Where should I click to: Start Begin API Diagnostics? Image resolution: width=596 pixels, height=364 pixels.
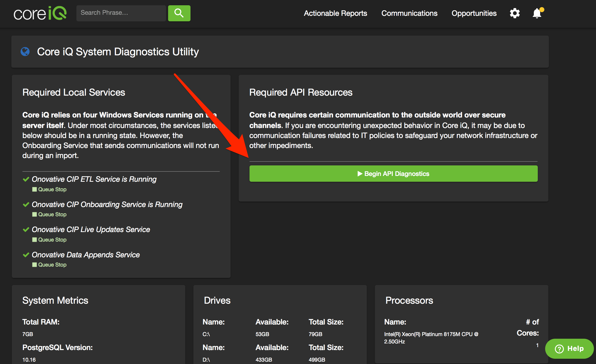[393, 174]
